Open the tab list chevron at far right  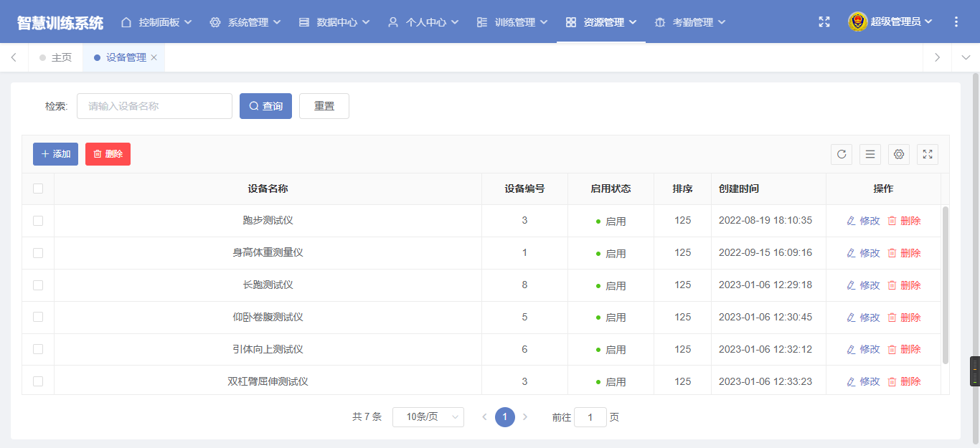(x=965, y=57)
